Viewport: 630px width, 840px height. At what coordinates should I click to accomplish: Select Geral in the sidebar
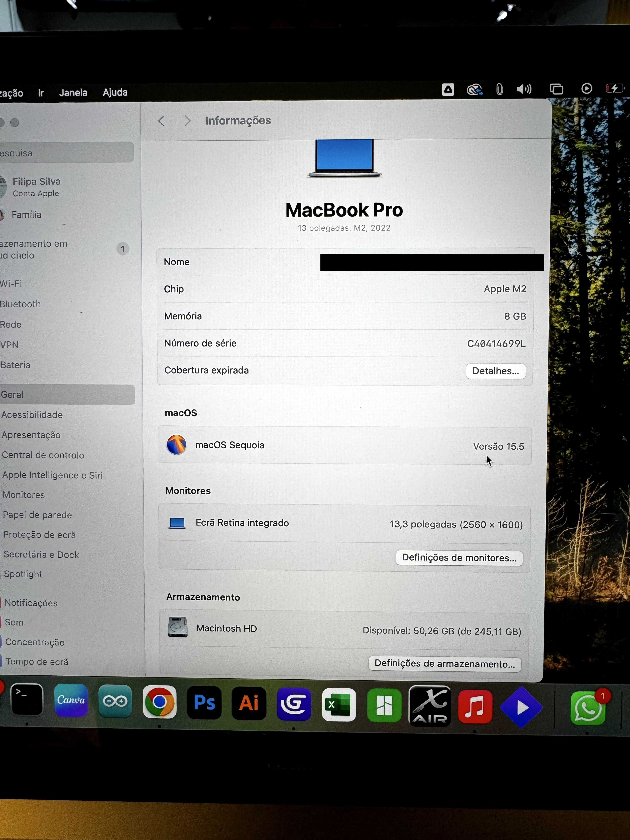click(x=67, y=395)
